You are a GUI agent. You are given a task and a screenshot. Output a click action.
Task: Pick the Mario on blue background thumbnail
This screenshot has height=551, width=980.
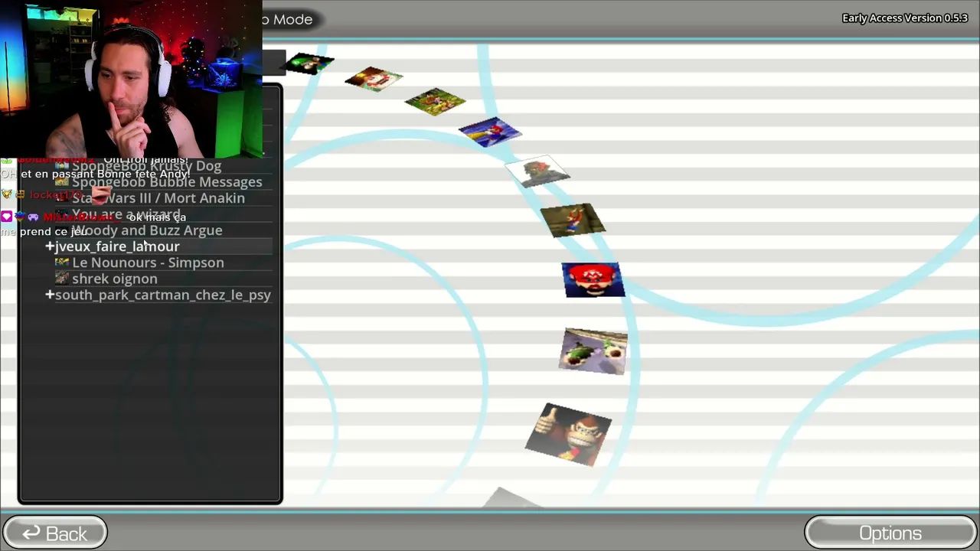point(490,132)
